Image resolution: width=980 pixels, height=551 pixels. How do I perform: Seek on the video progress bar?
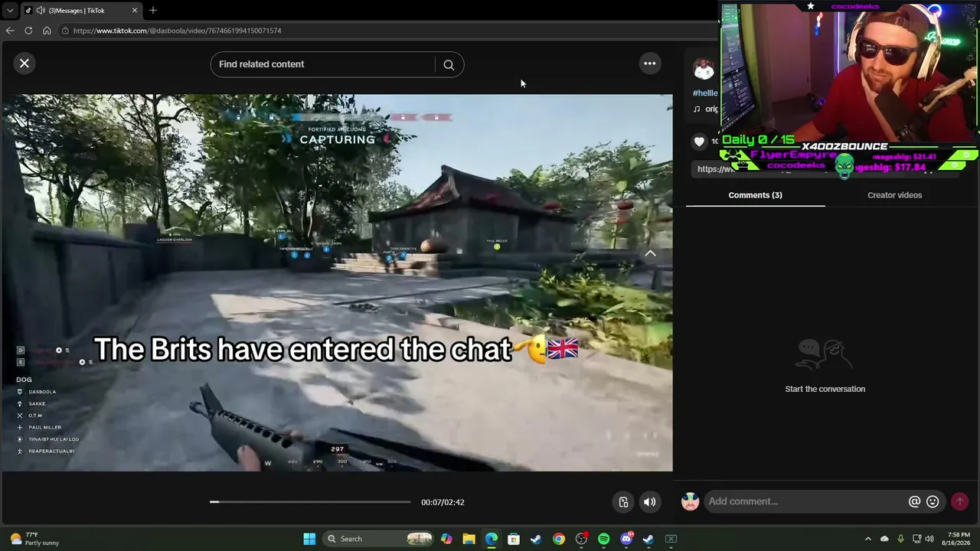(x=310, y=502)
